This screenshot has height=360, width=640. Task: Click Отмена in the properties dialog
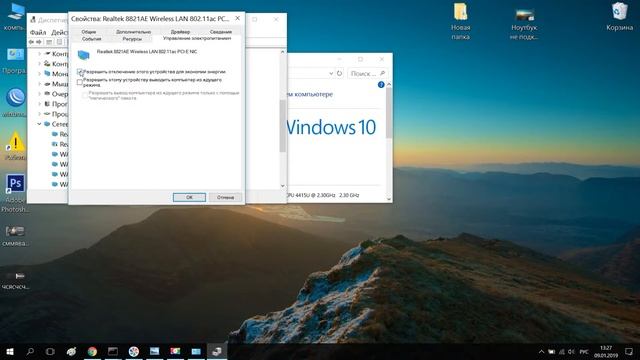pos(225,197)
